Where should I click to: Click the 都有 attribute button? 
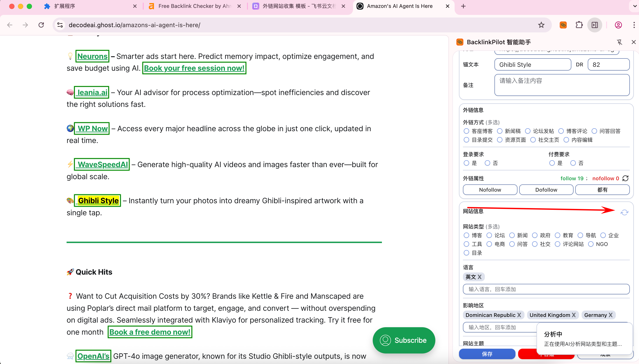pyautogui.click(x=602, y=190)
